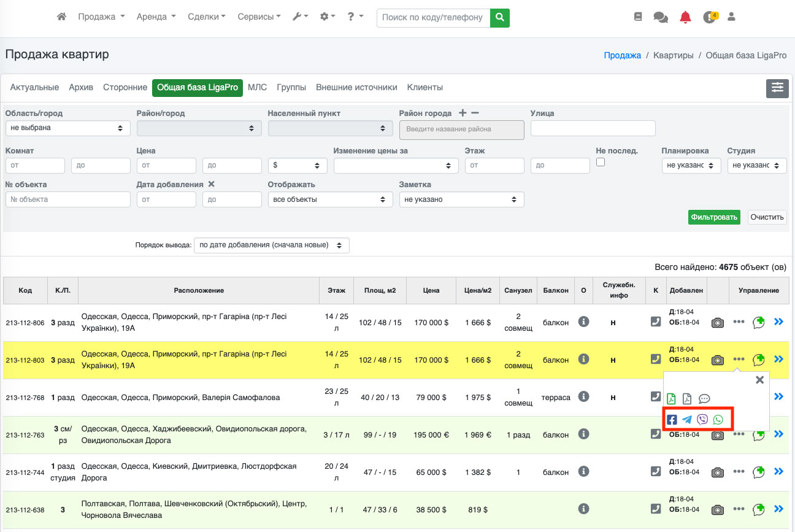Share listing via Telegram icon
795x532 pixels.
(x=687, y=420)
